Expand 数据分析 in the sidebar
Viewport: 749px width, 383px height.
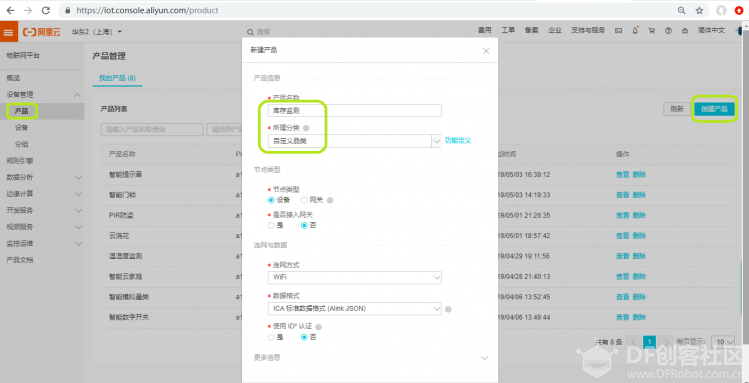[x=78, y=178]
